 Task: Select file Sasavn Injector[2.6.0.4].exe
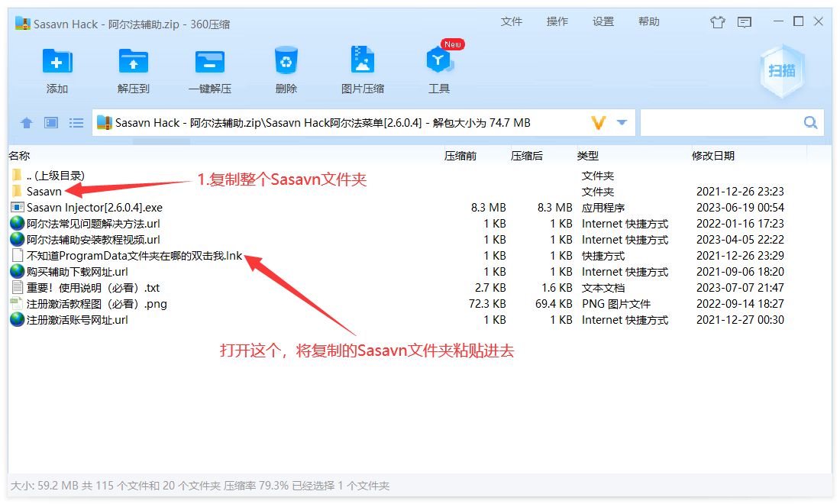click(95, 207)
